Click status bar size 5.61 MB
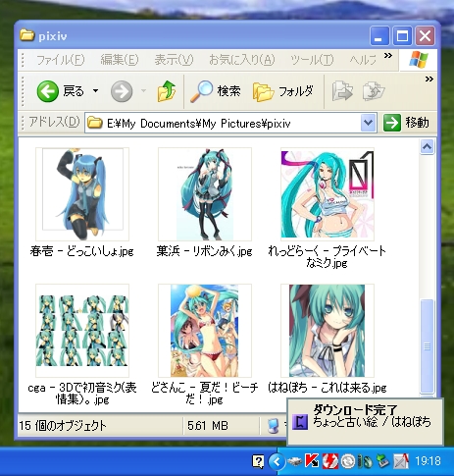The height and width of the screenshot is (476, 454). pyautogui.click(x=208, y=426)
